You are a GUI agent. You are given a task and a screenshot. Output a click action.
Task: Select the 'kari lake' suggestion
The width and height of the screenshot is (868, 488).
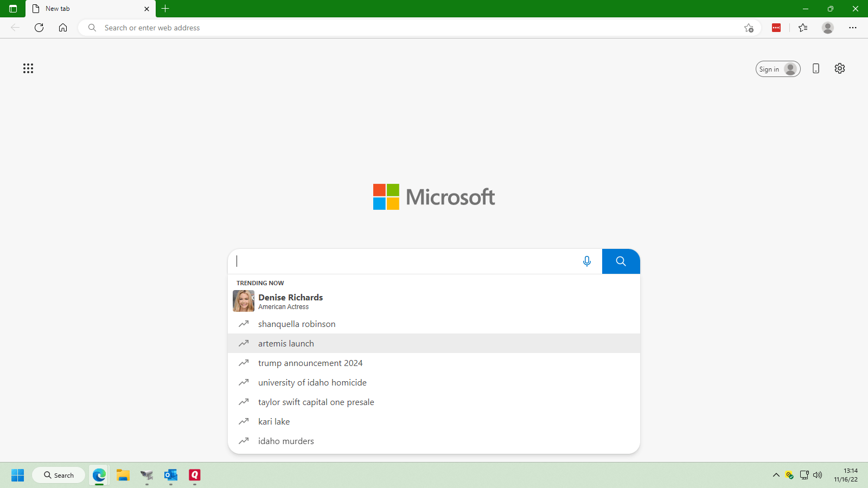click(434, 421)
